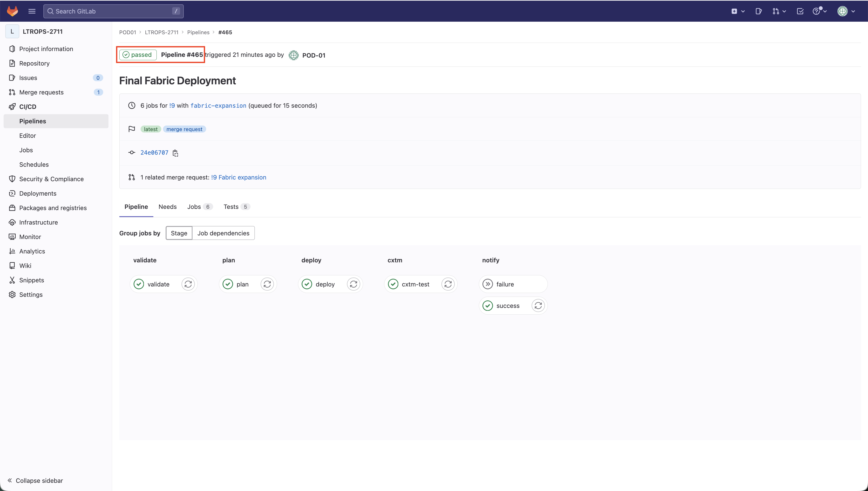Retry the cxtm-test job
The width and height of the screenshot is (868, 491).
(x=448, y=284)
